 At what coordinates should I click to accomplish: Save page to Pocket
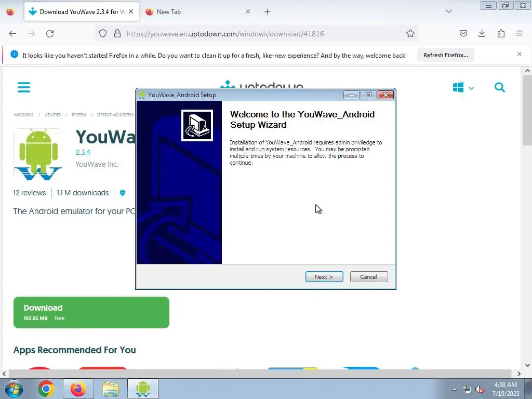[463, 33]
